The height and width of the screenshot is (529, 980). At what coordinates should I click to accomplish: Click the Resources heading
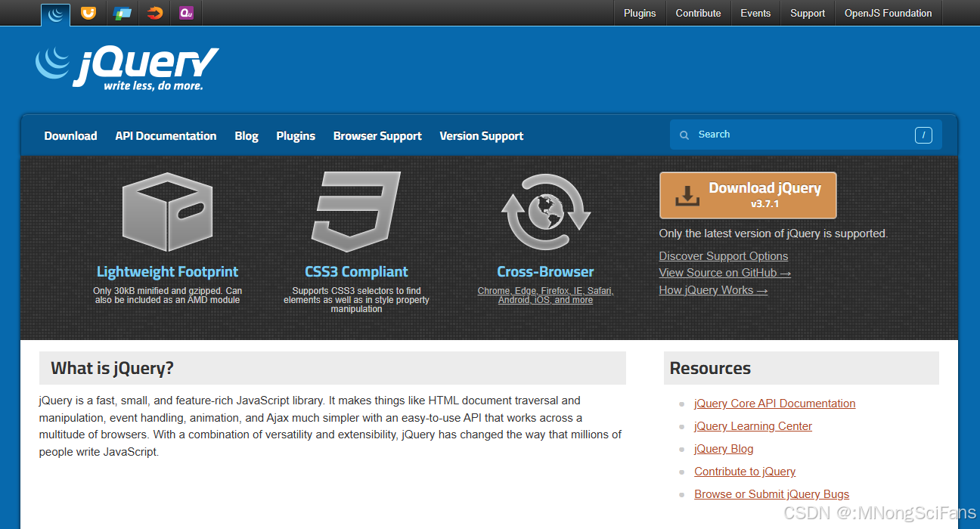710,369
